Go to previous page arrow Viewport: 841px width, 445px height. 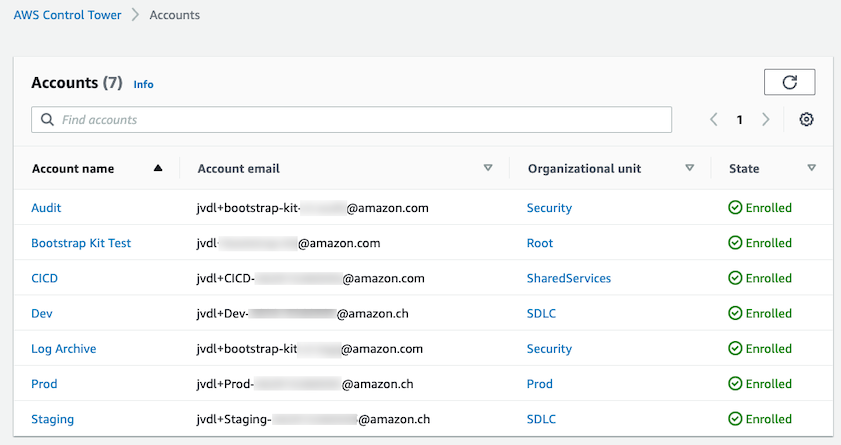click(x=714, y=120)
